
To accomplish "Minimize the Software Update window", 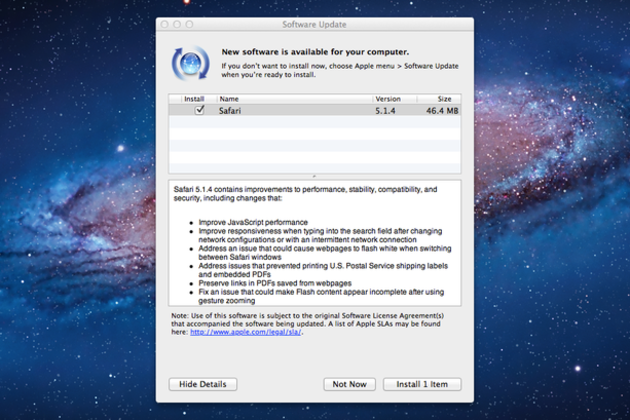I will click(177, 23).
